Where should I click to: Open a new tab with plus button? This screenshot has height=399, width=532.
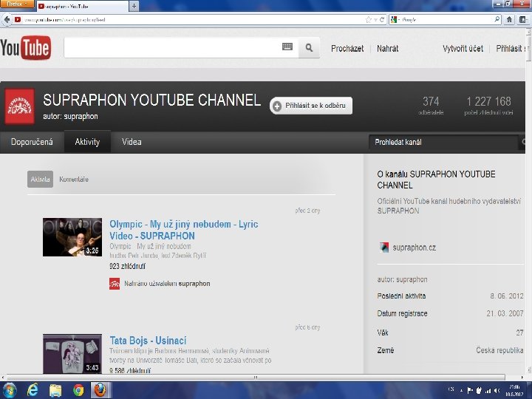(134, 6)
